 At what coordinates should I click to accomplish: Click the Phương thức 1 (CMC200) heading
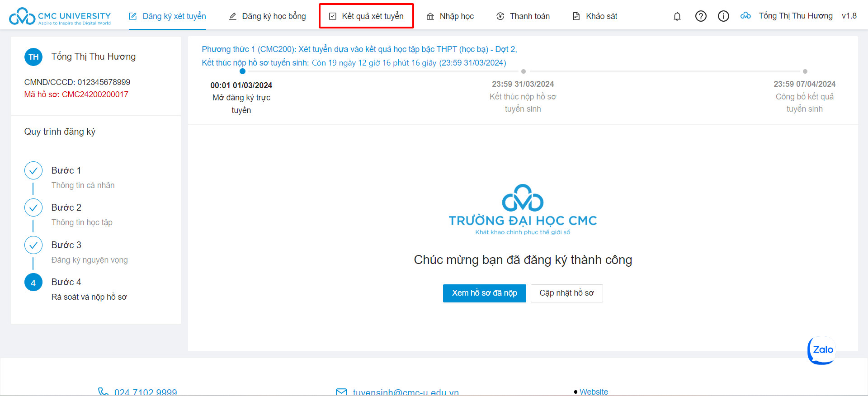359,49
